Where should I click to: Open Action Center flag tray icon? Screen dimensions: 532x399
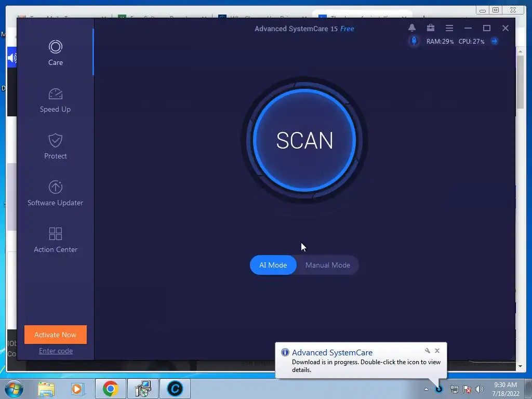467,389
